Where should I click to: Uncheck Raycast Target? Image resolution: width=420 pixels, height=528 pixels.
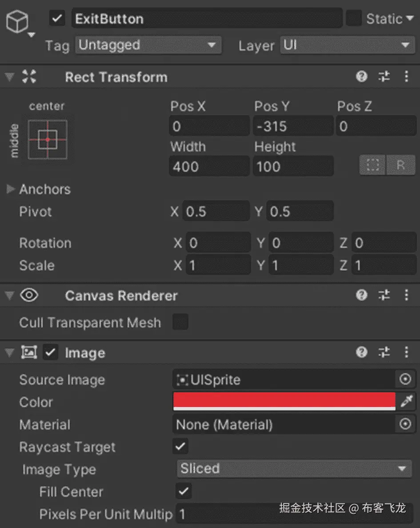click(180, 447)
